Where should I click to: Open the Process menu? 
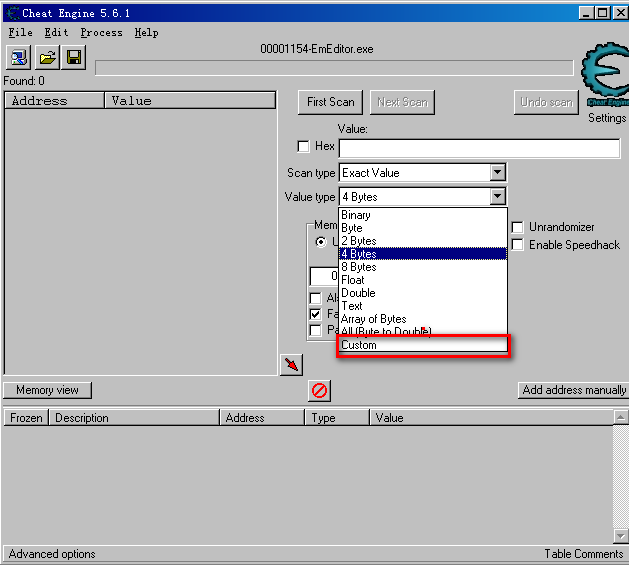[x=101, y=32]
